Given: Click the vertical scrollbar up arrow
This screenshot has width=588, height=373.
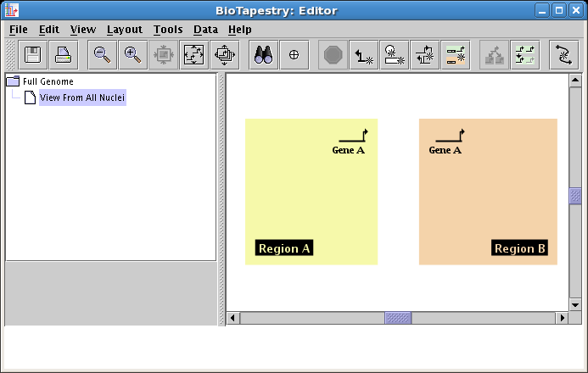Looking at the screenshot, I should pos(575,81).
